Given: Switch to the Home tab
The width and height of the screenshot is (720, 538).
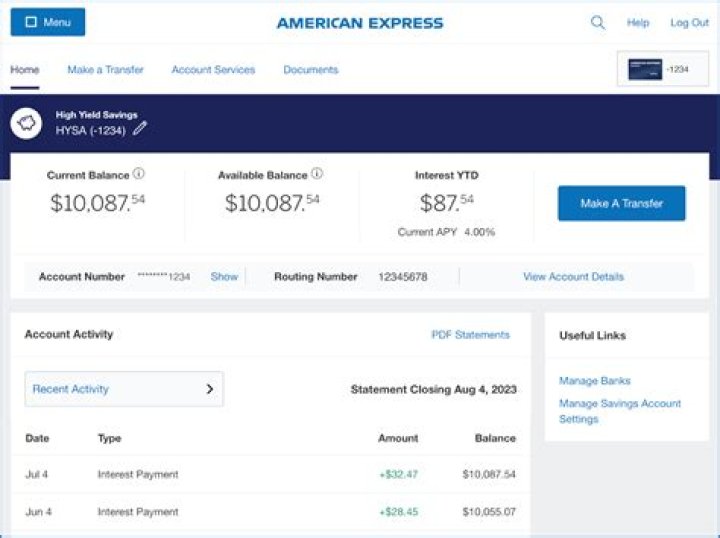Looking at the screenshot, I should point(25,70).
